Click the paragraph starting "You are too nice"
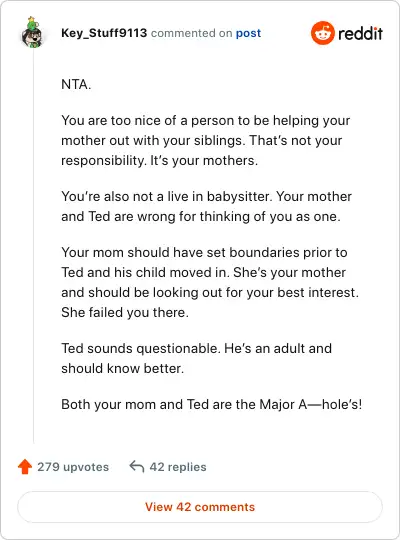Screen dimensions: 400x540 tap(206, 141)
